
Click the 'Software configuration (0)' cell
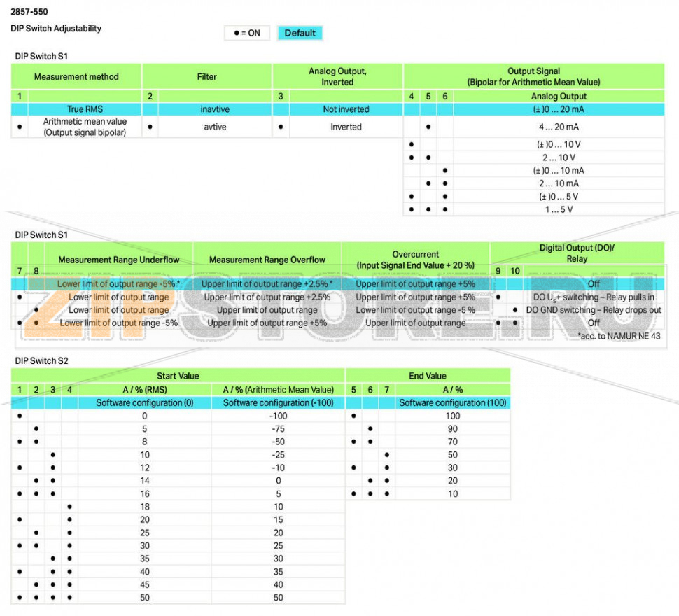tap(145, 402)
